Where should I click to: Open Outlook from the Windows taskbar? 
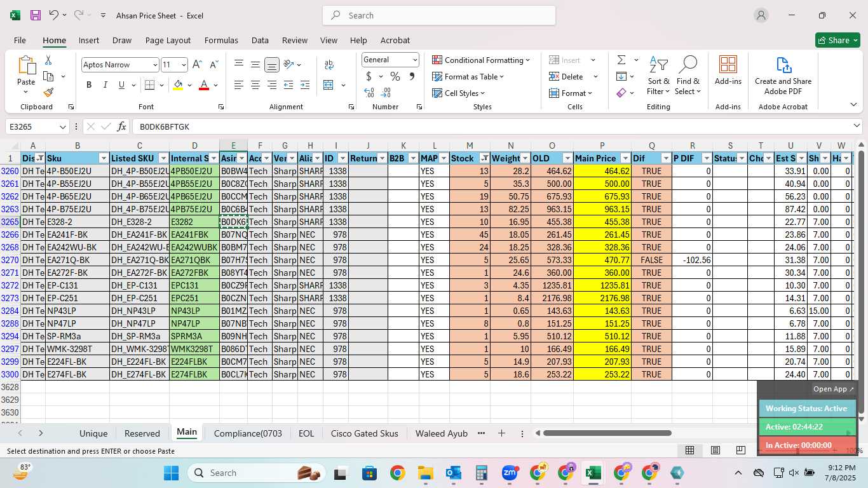(453, 473)
